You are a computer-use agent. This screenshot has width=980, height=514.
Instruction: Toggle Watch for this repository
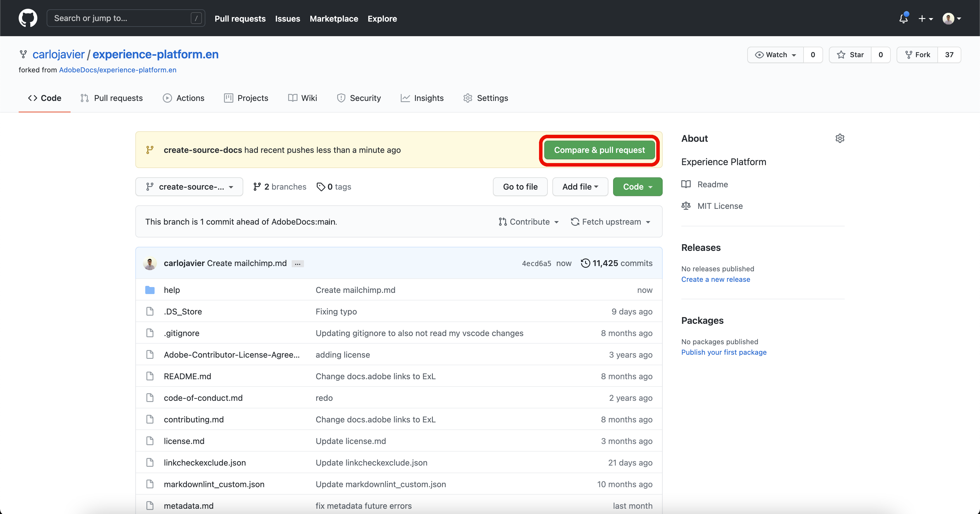(775, 55)
